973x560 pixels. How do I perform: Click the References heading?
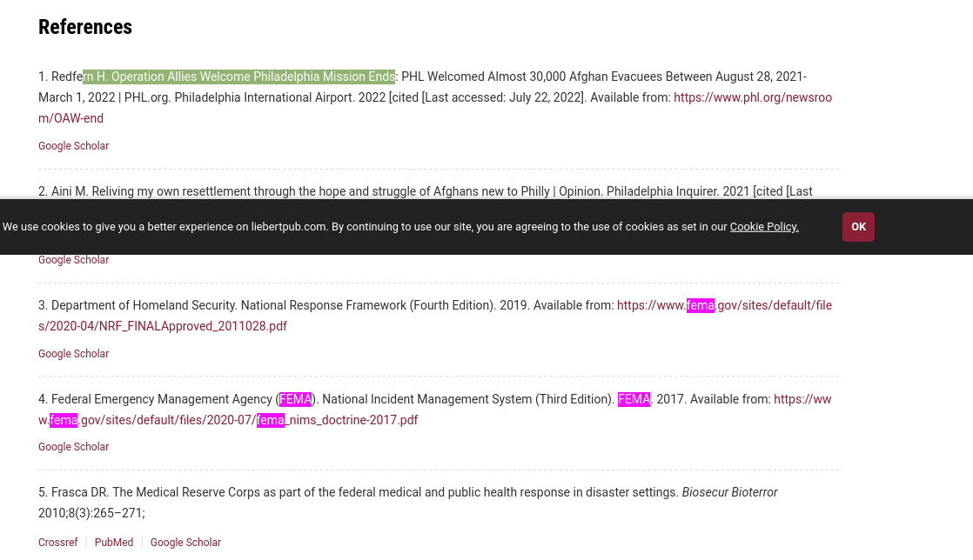click(x=85, y=27)
